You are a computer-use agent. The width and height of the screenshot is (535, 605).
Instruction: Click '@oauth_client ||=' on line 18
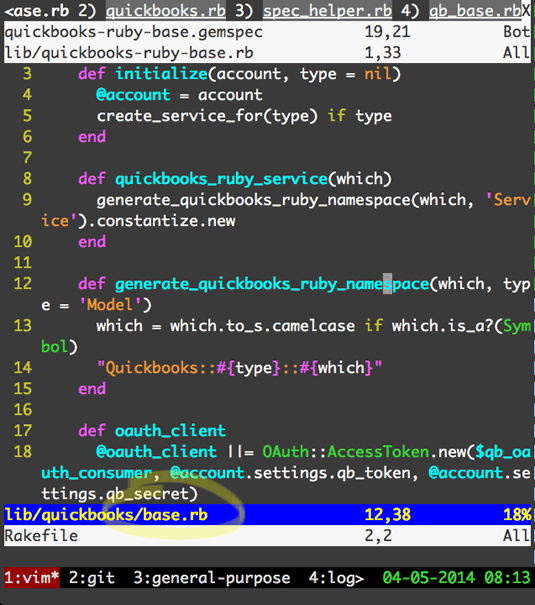(175, 452)
